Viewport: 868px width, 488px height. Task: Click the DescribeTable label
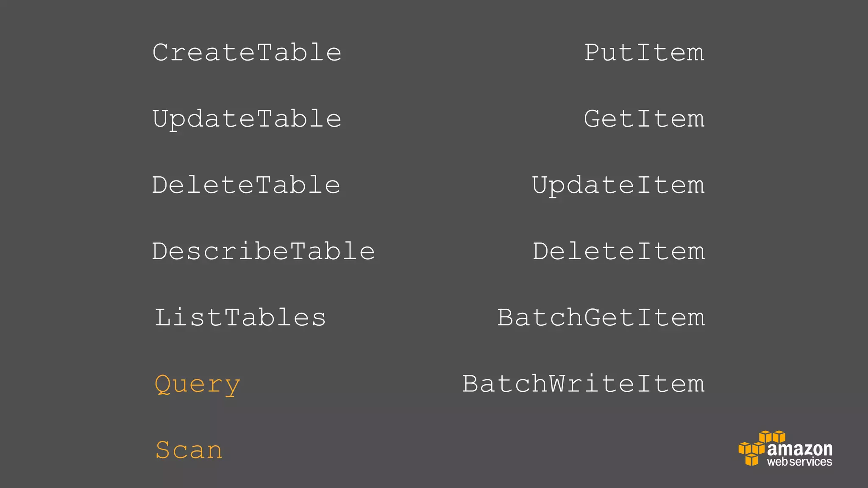pos(263,251)
